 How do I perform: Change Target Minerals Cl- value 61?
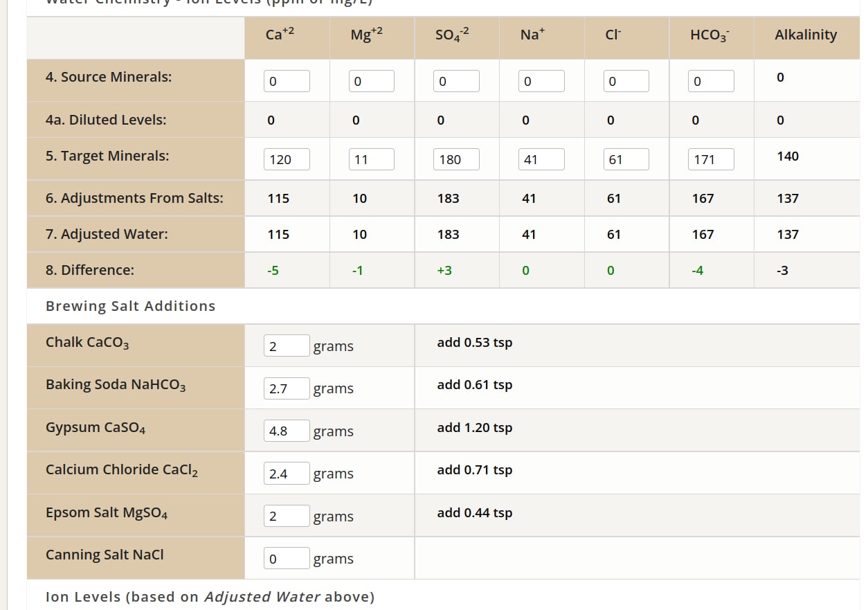click(626, 159)
